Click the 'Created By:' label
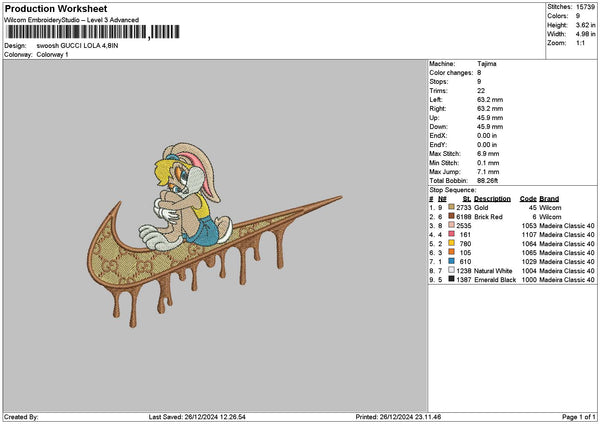Screen dimensions: 600x424 (21, 417)
